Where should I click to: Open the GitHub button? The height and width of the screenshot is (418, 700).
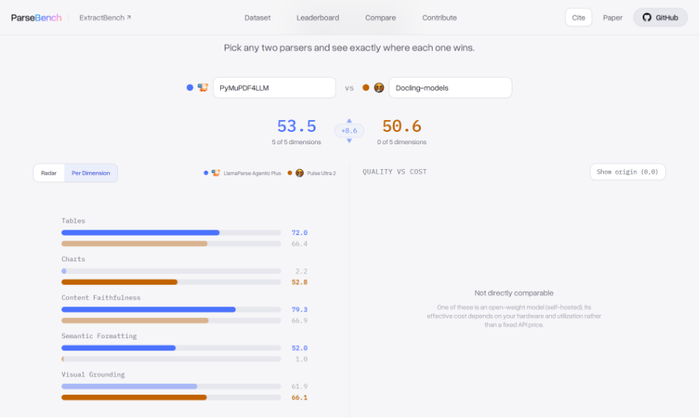pos(660,17)
